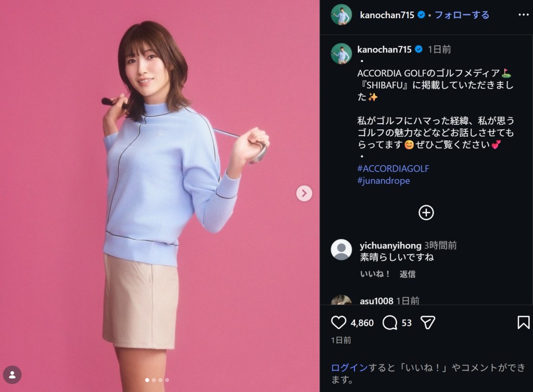The height and width of the screenshot is (392, 533).
Task: Click the フォローする follow button
Action: point(462,15)
